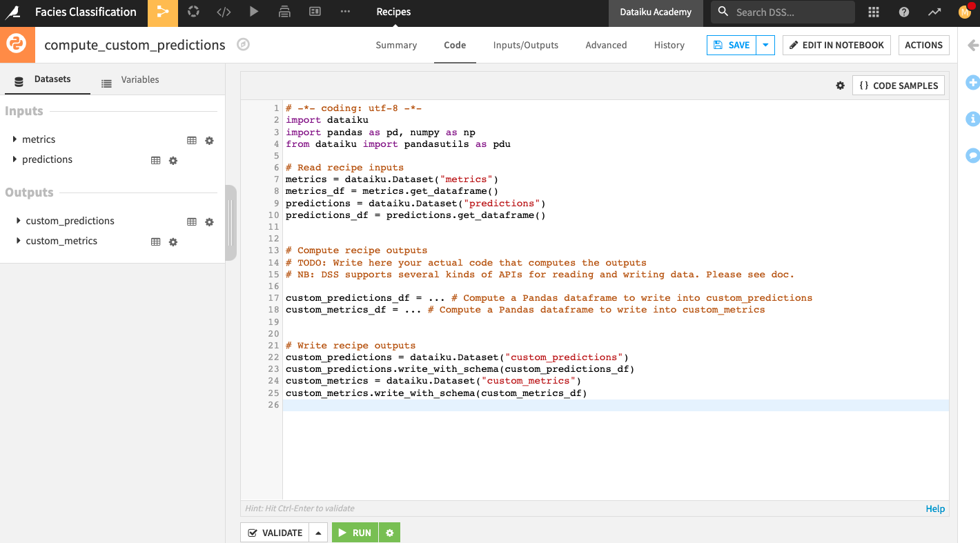Viewport: 980px width, 543px height.
Task: Run the recipe with the green RUN button
Action: tap(355, 532)
